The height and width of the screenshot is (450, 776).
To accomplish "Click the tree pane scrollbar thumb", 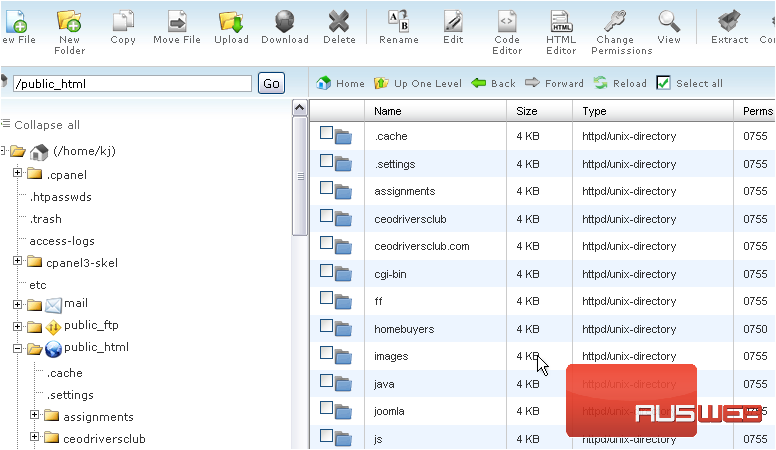I will pos(299,176).
